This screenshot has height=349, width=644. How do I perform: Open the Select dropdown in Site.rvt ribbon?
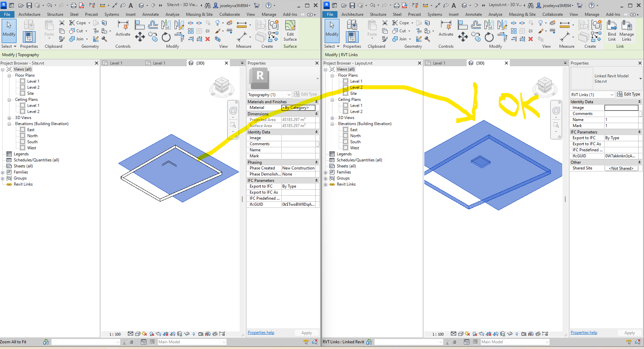[x=9, y=46]
